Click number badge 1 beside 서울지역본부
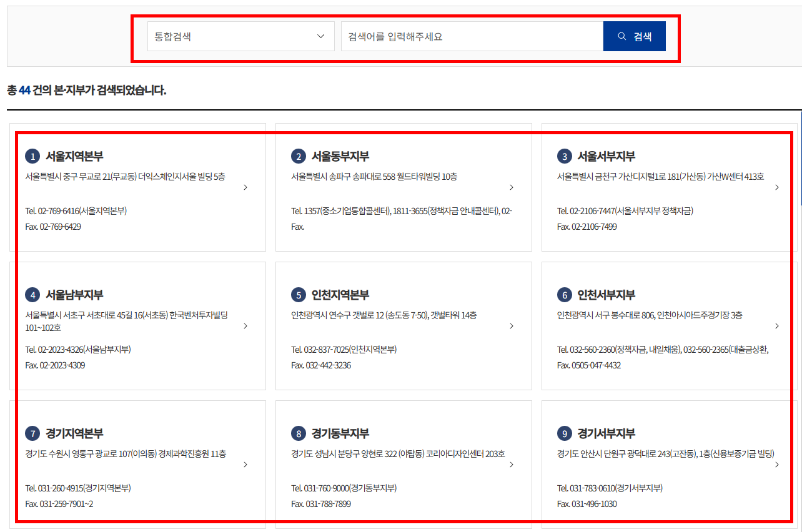802x532 pixels. pos(32,156)
